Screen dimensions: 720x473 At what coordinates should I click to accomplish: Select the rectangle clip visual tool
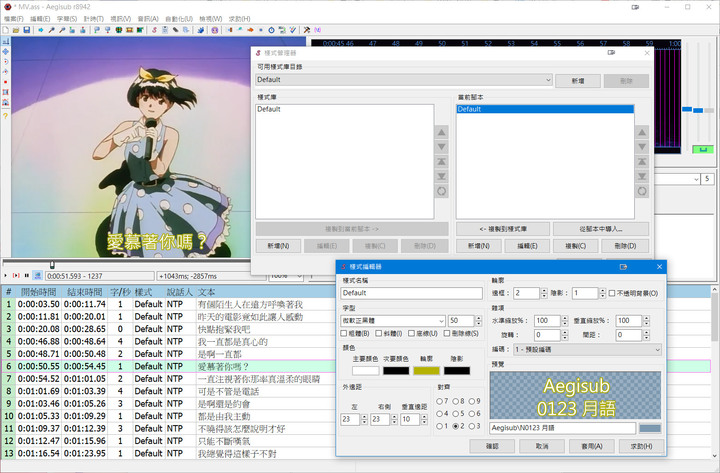tap(6, 92)
